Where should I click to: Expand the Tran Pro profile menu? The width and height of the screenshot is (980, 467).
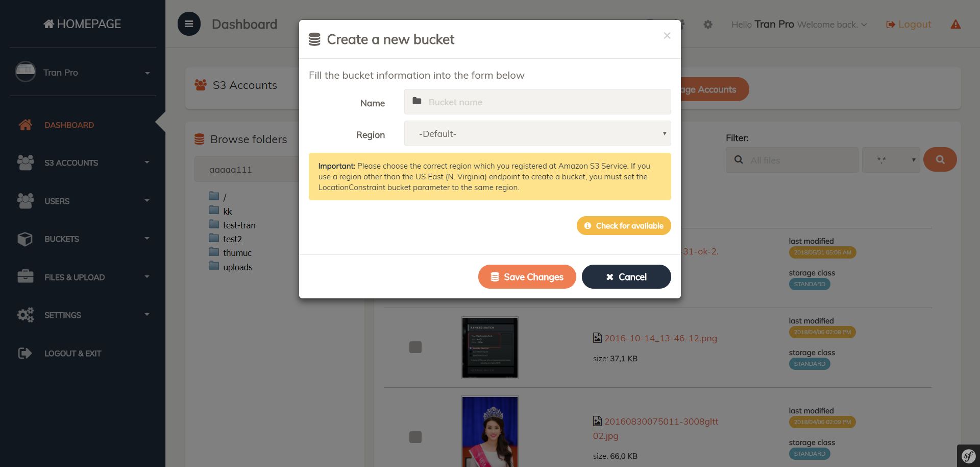pyautogui.click(x=83, y=73)
